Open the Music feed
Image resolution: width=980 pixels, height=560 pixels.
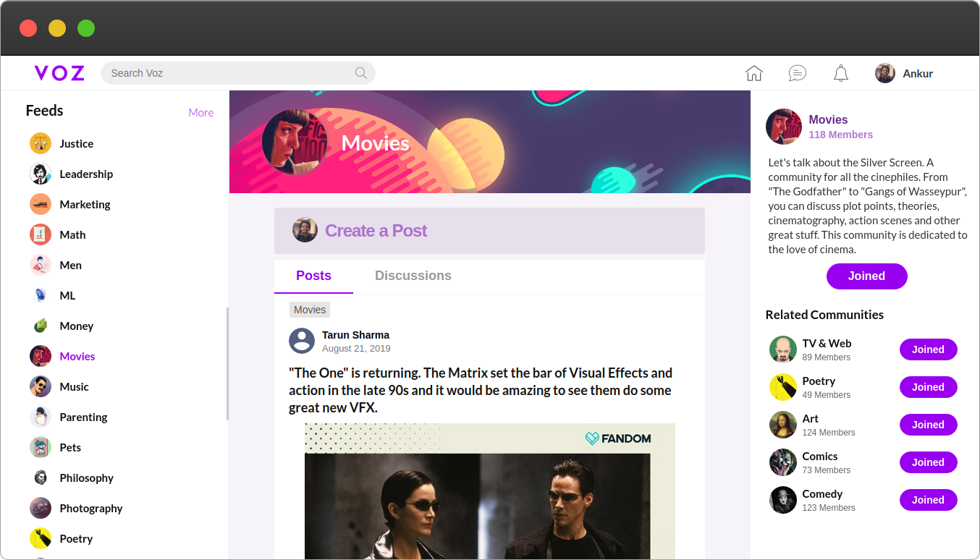click(75, 386)
